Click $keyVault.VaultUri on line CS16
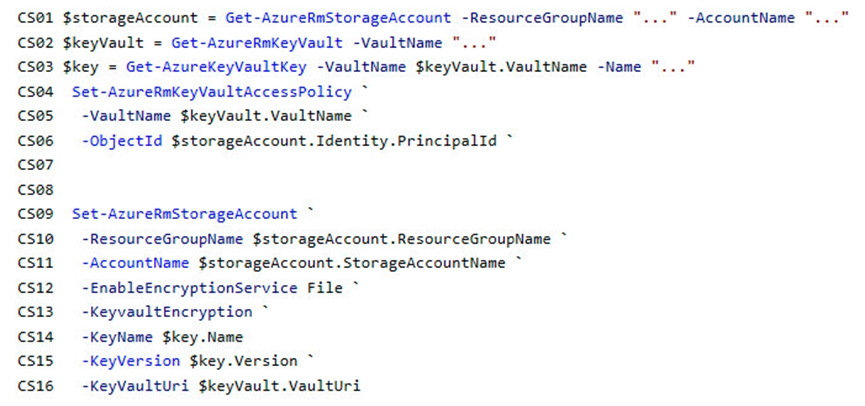 coord(280,385)
